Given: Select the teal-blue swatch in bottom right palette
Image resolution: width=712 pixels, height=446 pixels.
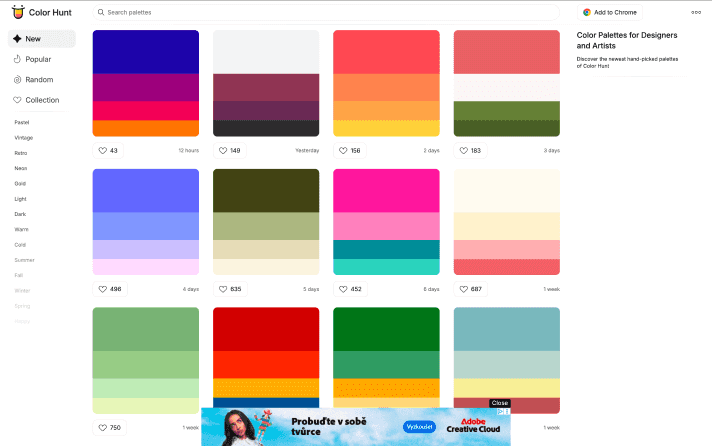Looking at the screenshot, I should (x=507, y=329).
